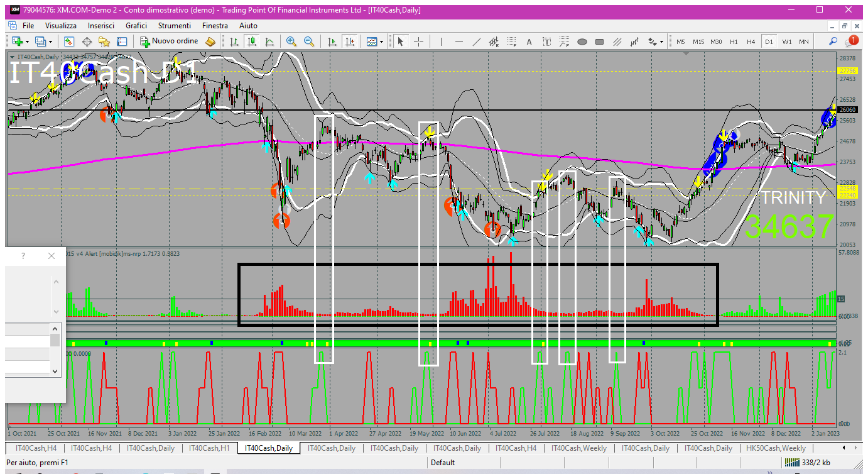Click the dialog list scrollbar down arrow

(55, 371)
